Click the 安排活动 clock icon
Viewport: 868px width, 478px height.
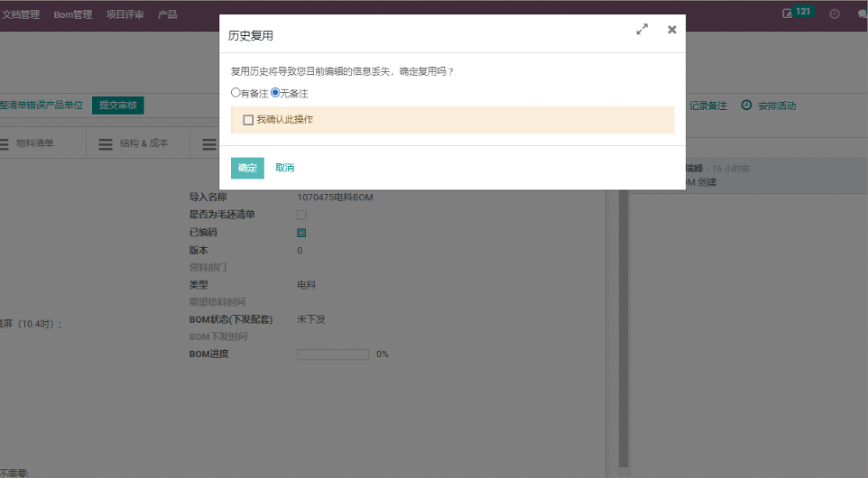pos(746,106)
